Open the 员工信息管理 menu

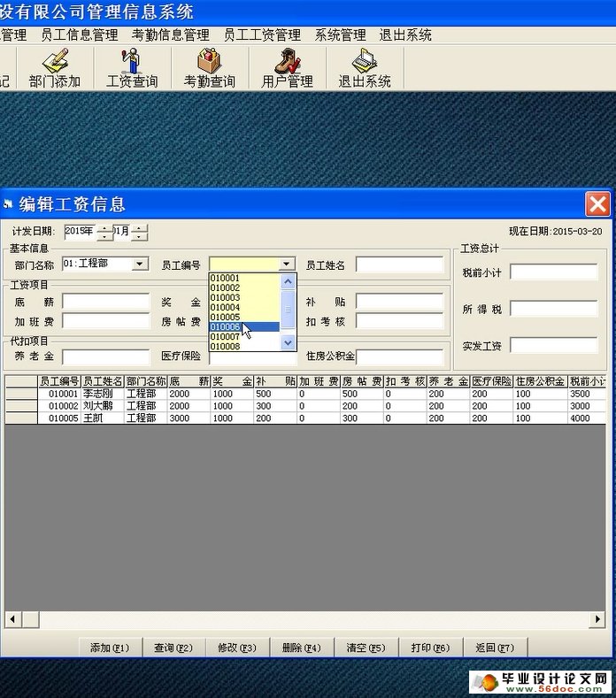pyautogui.click(x=80, y=35)
